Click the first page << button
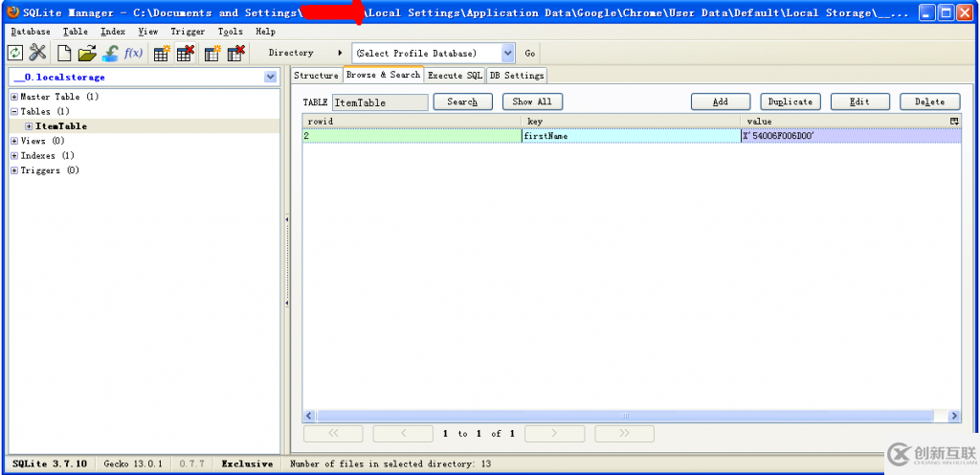Screen dimensions: 980x475 pos(333,434)
